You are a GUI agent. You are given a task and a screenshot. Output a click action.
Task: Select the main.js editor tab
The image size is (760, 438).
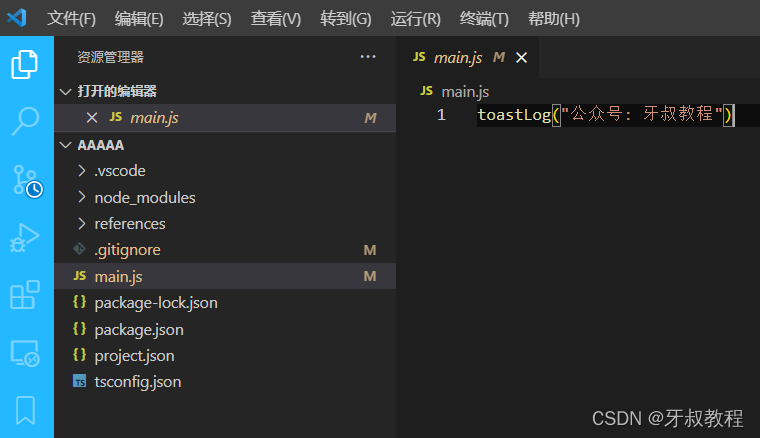coord(468,57)
